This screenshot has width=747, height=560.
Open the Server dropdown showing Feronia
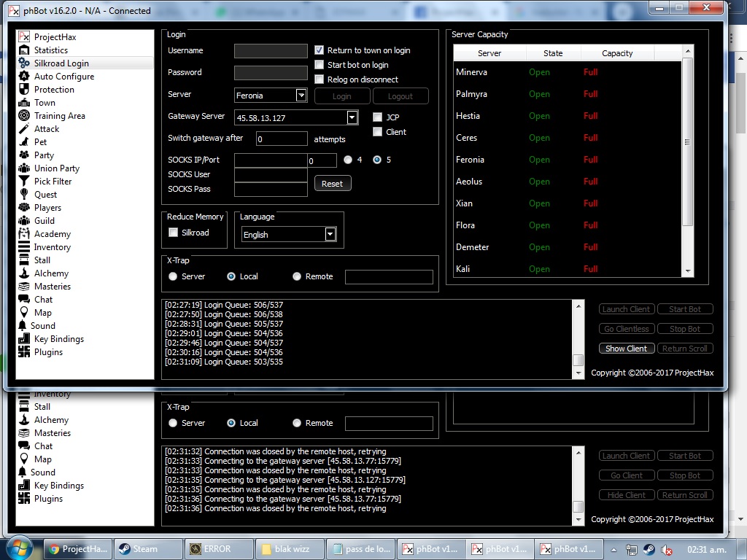[301, 96]
